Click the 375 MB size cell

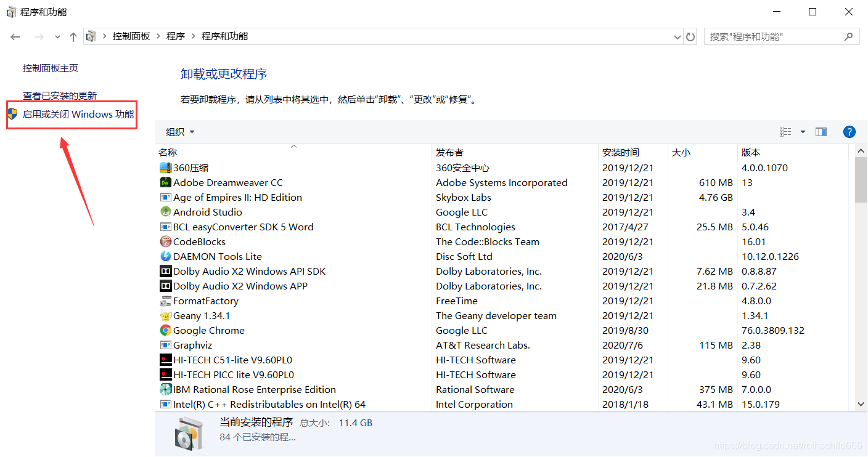[716, 389]
